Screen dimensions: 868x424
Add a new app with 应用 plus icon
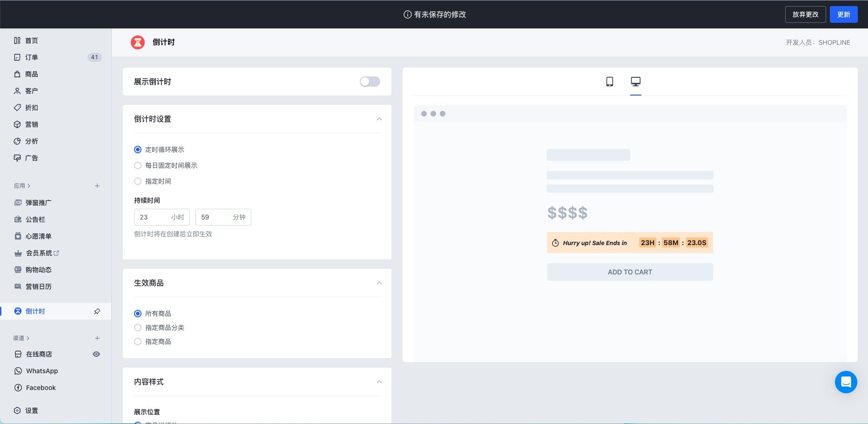coord(97,186)
